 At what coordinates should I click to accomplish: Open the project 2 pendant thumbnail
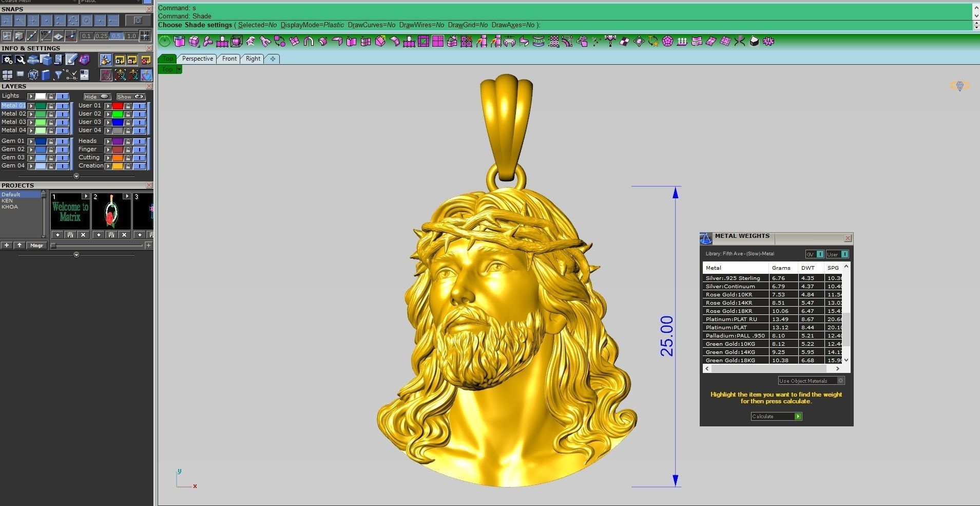point(111,212)
